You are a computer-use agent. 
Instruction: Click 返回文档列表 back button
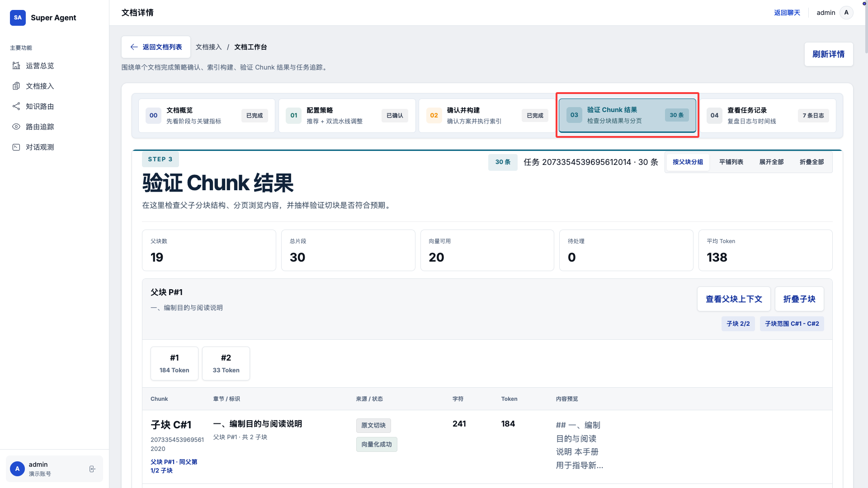[156, 47]
